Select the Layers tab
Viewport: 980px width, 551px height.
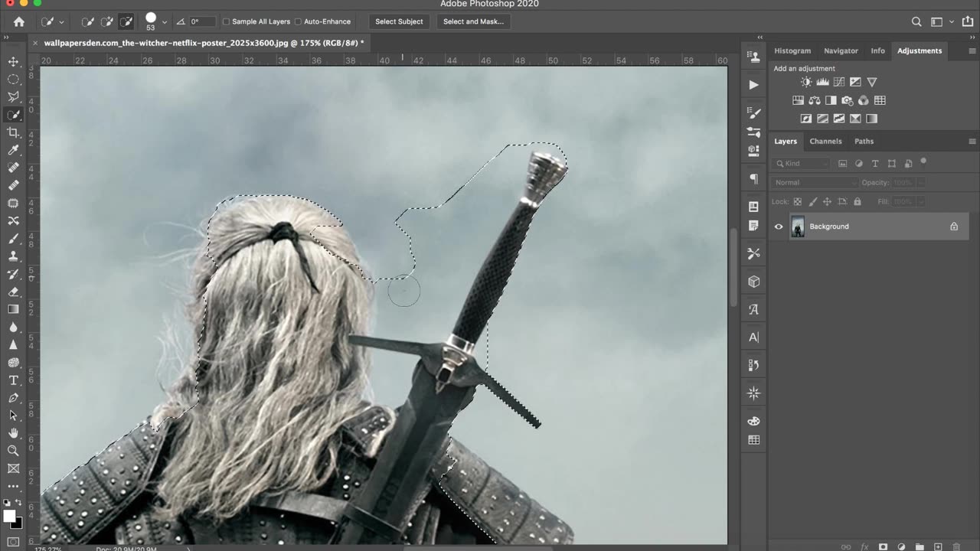coord(785,142)
